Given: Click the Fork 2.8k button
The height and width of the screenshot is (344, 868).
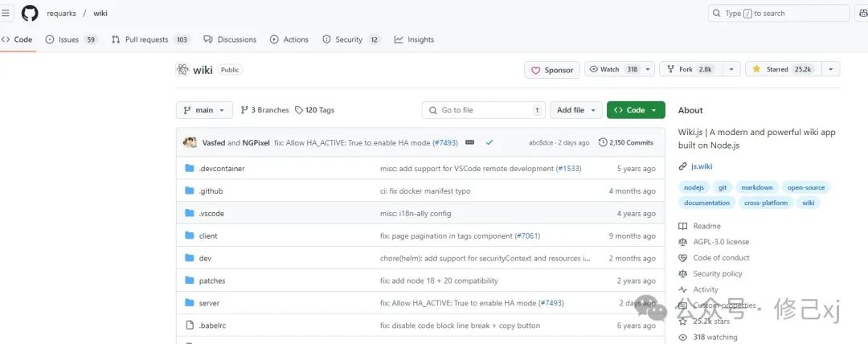Looking at the screenshot, I should point(690,69).
